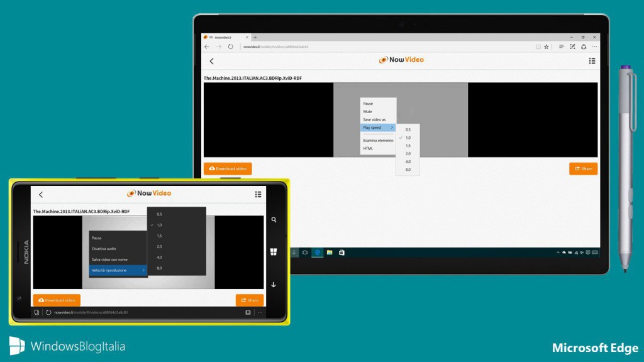Viewport: 644px width, 362px height.
Task: Open the Hub panel in Edge
Action: tap(560, 47)
